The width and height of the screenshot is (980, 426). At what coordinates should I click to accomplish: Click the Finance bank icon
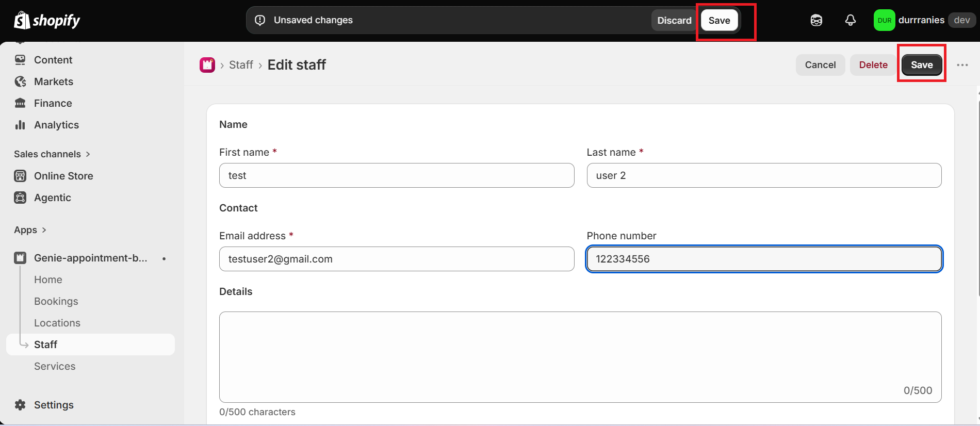(20, 103)
